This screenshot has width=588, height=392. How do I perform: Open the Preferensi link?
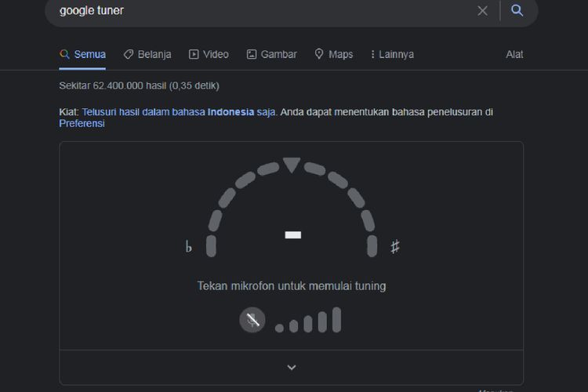tap(82, 123)
